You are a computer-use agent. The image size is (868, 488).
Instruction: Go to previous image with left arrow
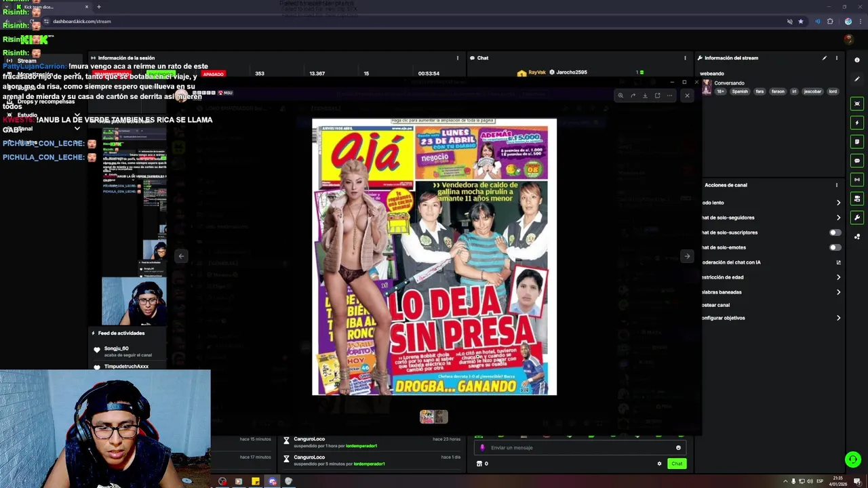click(181, 256)
